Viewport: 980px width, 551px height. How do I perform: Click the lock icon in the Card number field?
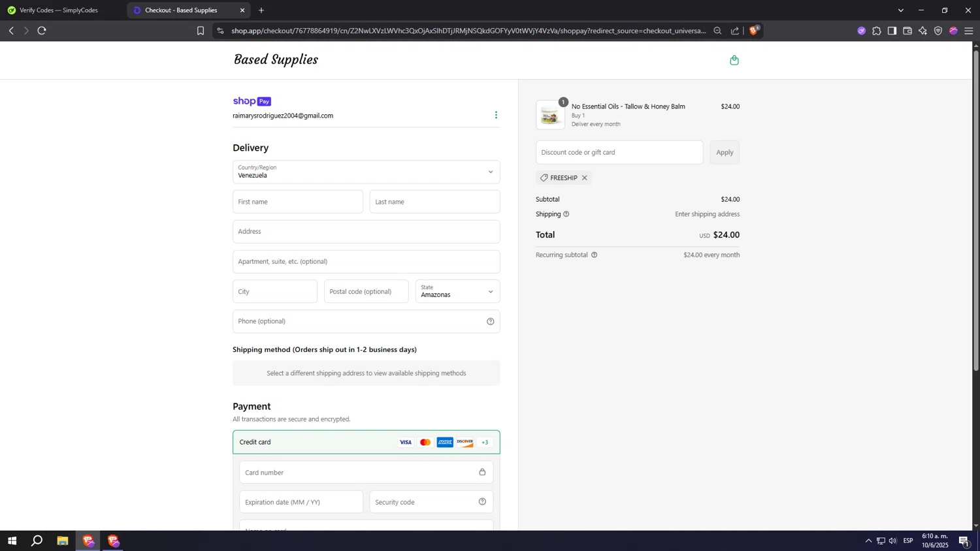(482, 472)
